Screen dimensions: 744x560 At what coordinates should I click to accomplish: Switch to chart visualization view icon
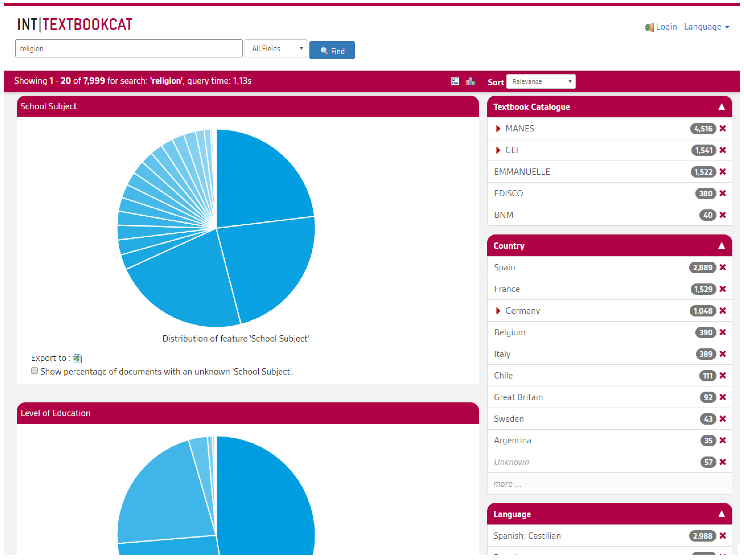[x=470, y=81]
